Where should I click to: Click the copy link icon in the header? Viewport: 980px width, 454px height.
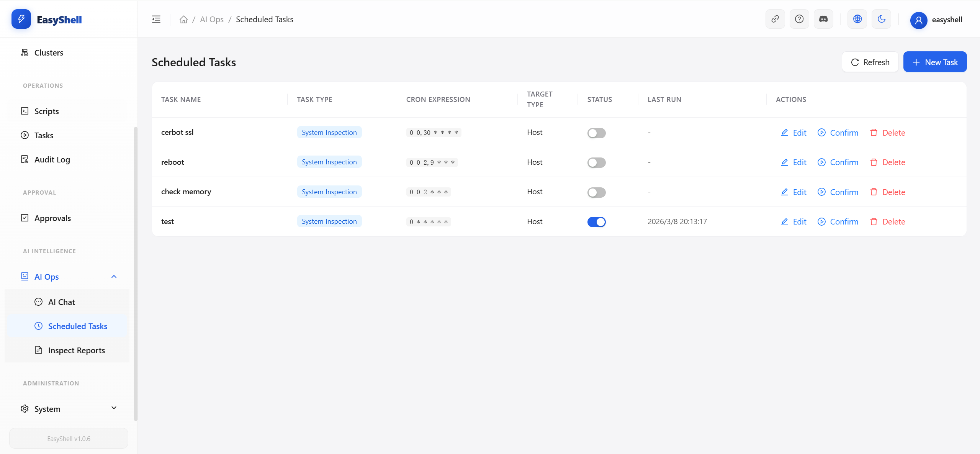coord(775,19)
